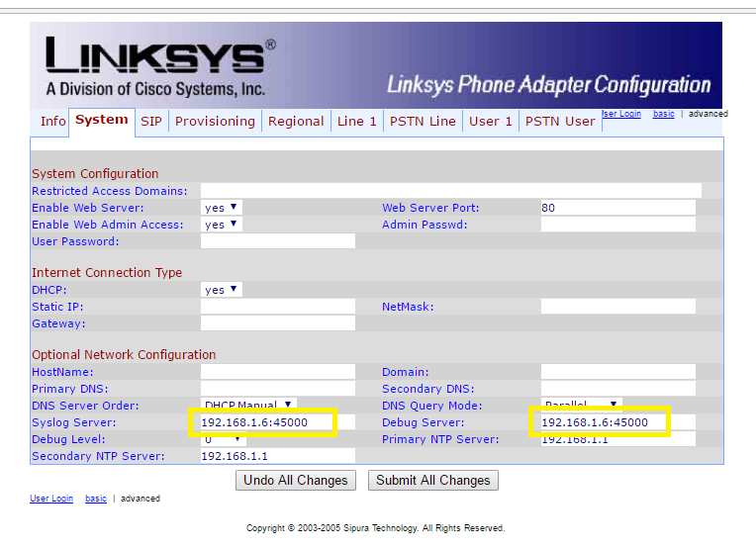Click the top basic view link
This screenshot has width=756, height=549.
pos(663,114)
